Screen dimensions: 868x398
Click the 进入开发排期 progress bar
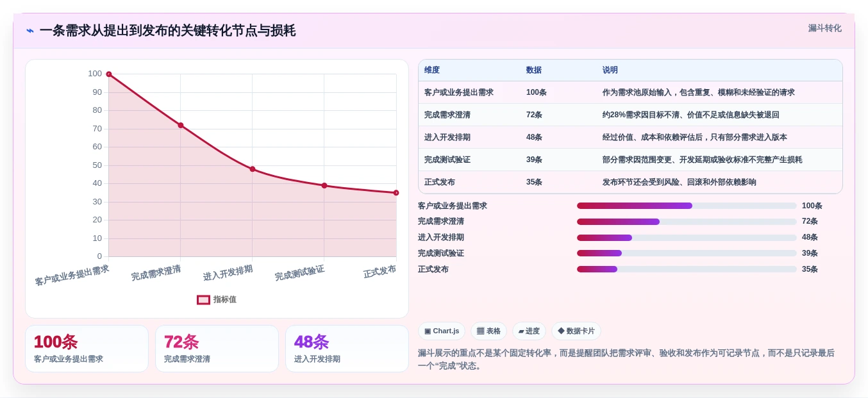pyautogui.click(x=687, y=238)
